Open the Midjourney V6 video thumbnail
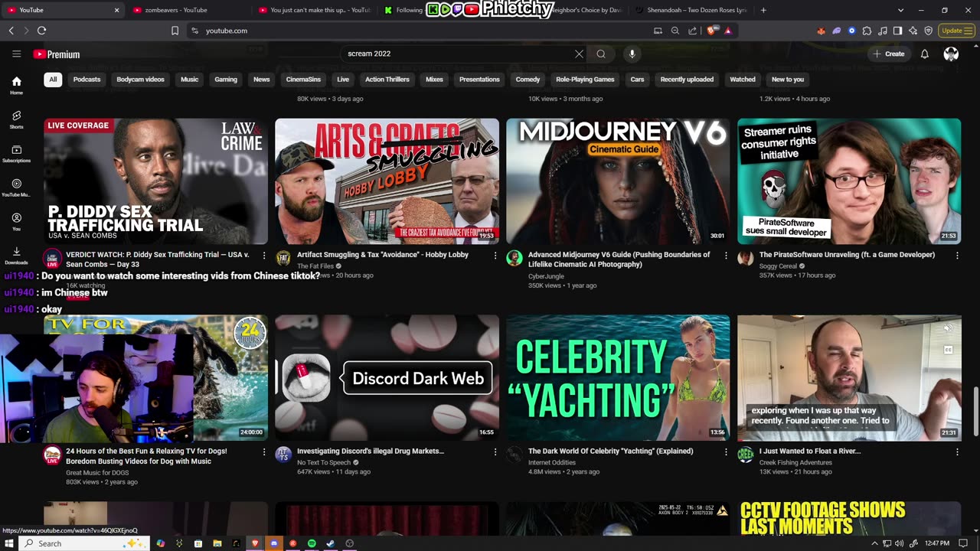Screen dimensions: 980x551 tap(618, 181)
